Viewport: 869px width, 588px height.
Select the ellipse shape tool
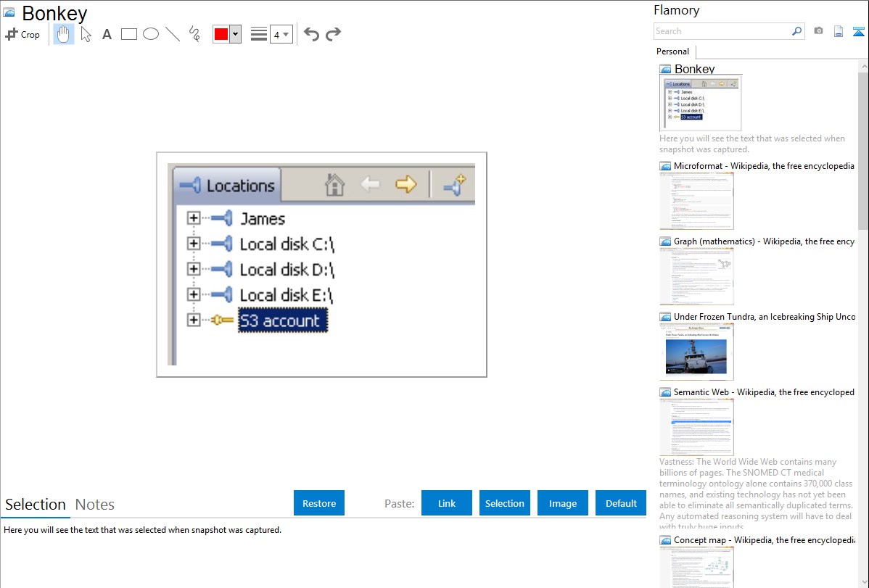click(151, 34)
